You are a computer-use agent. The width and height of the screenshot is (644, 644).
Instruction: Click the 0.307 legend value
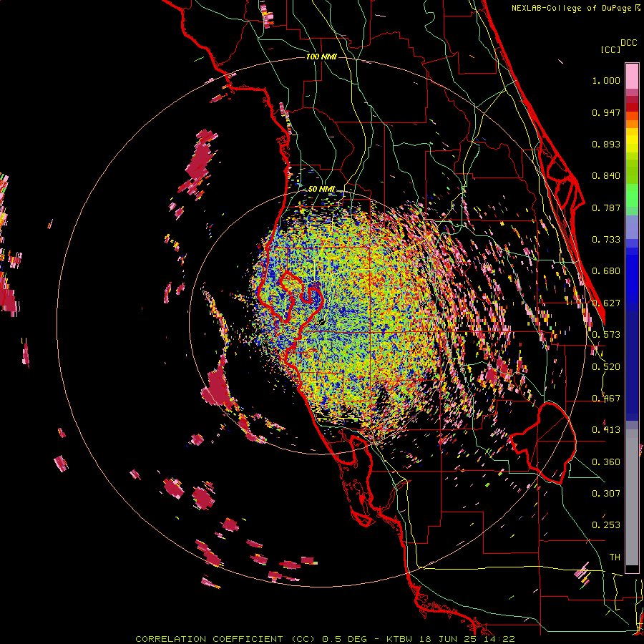(606, 493)
